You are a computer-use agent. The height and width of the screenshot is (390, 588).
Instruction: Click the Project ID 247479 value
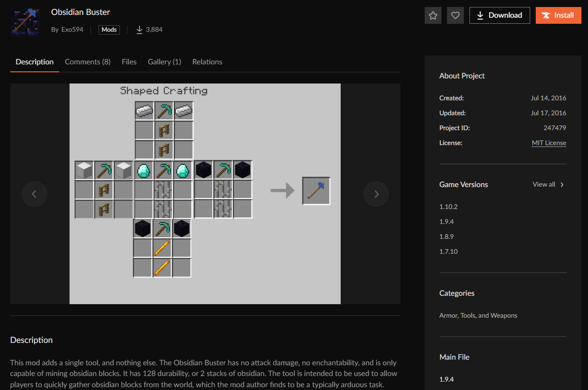555,128
